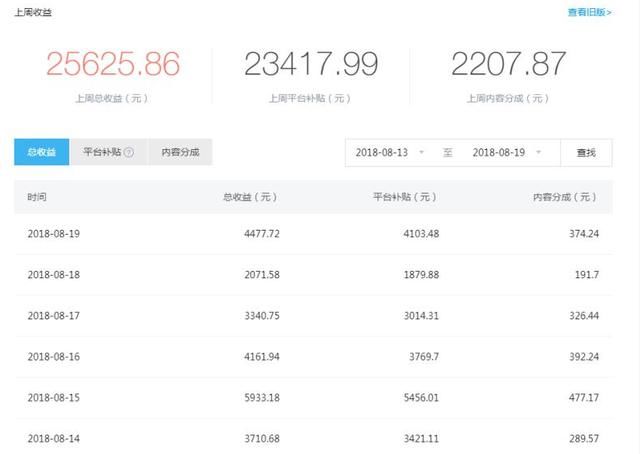Click total revenue value 2071.58
Viewport: 640px width, 454px height.
point(262,275)
